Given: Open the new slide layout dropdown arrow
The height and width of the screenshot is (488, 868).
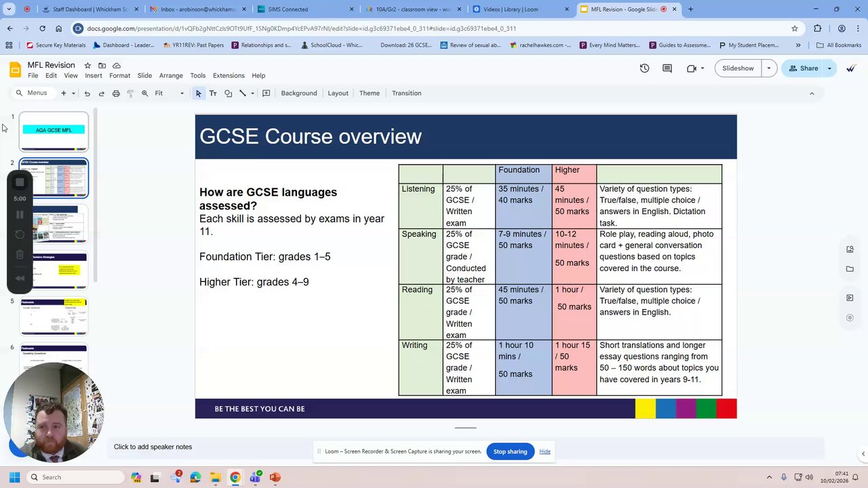Looking at the screenshot, I should (73, 94).
